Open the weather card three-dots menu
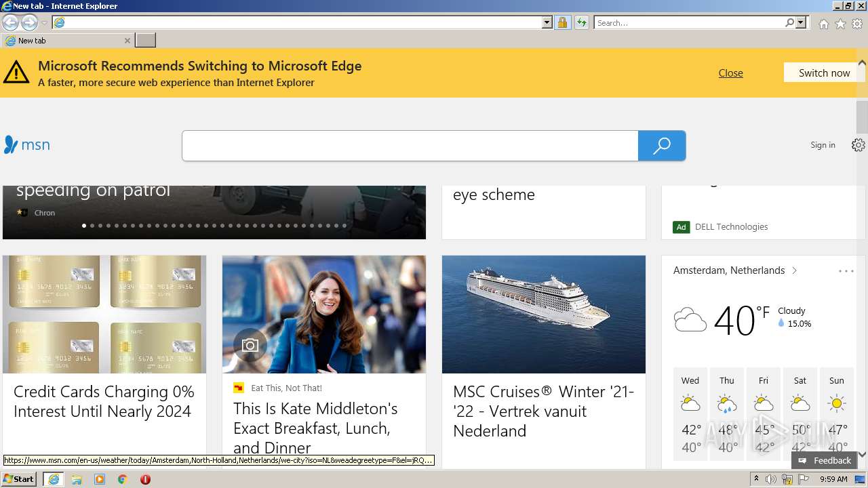 [x=846, y=271]
